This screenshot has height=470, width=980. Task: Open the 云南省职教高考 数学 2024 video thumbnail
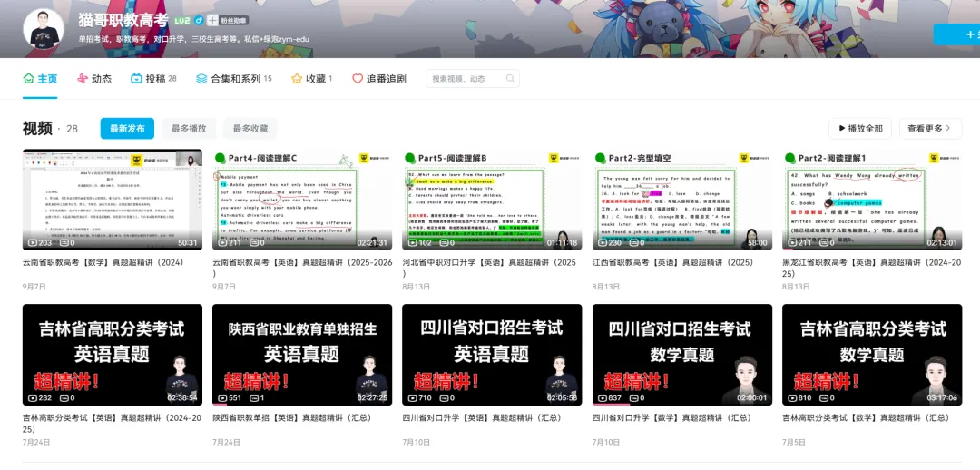click(x=113, y=200)
